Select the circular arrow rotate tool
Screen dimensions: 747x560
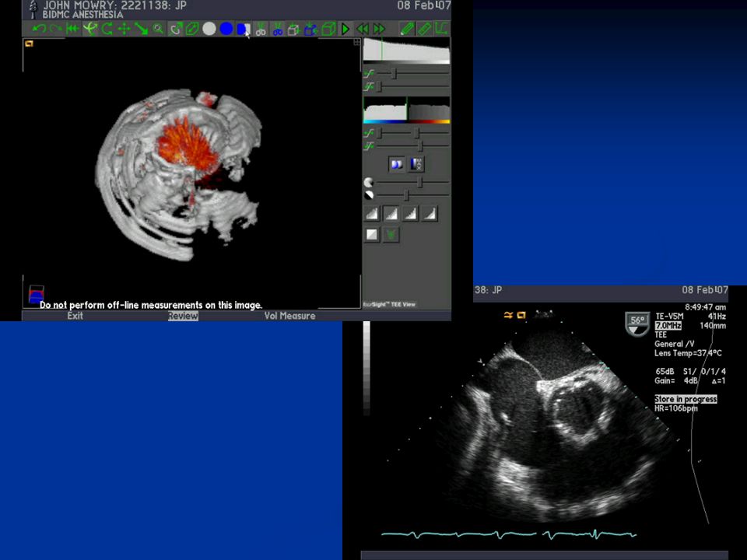(x=107, y=29)
